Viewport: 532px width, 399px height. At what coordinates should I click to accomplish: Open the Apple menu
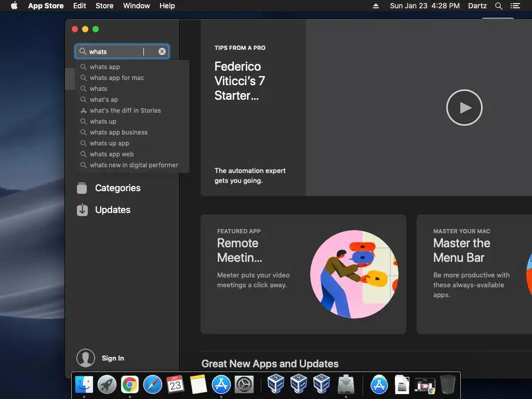(x=14, y=6)
